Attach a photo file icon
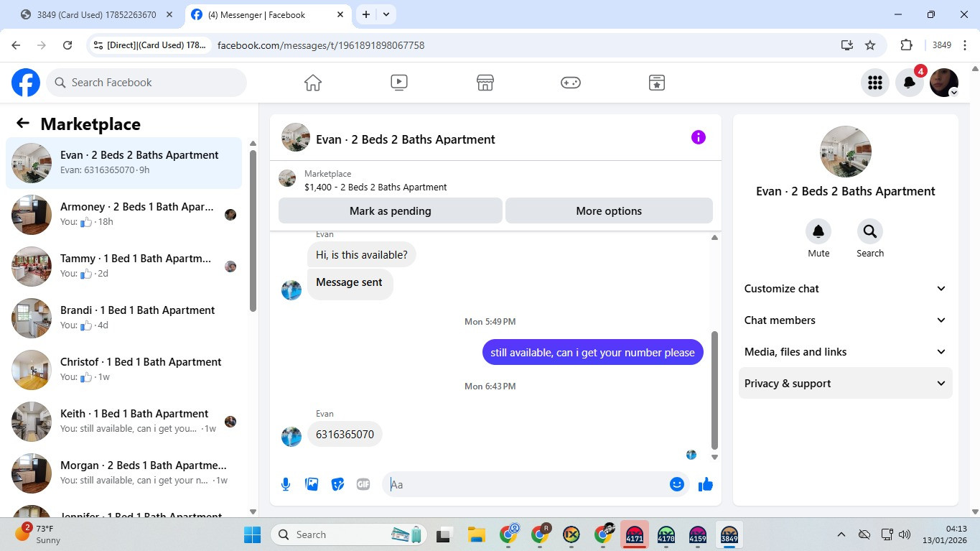The image size is (980, 551). 312,484
